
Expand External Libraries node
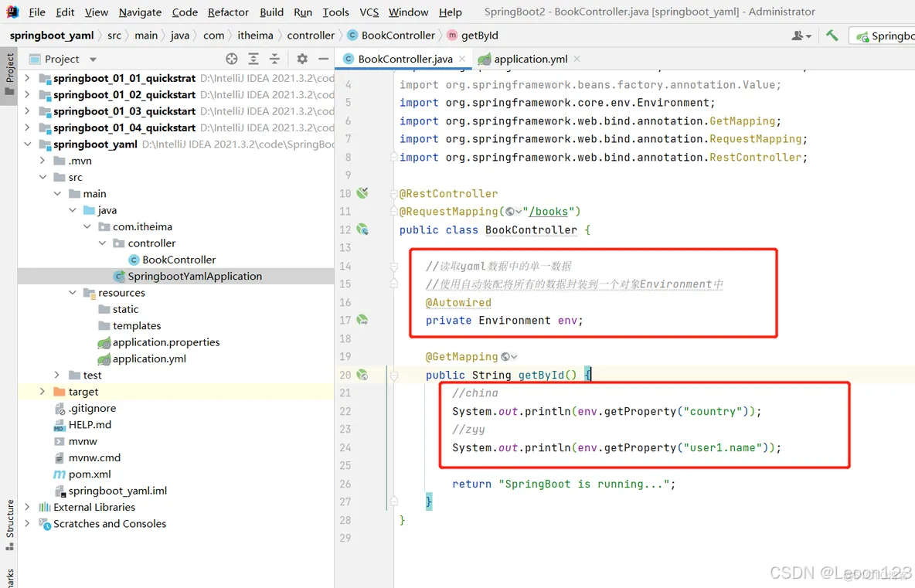point(27,507)
